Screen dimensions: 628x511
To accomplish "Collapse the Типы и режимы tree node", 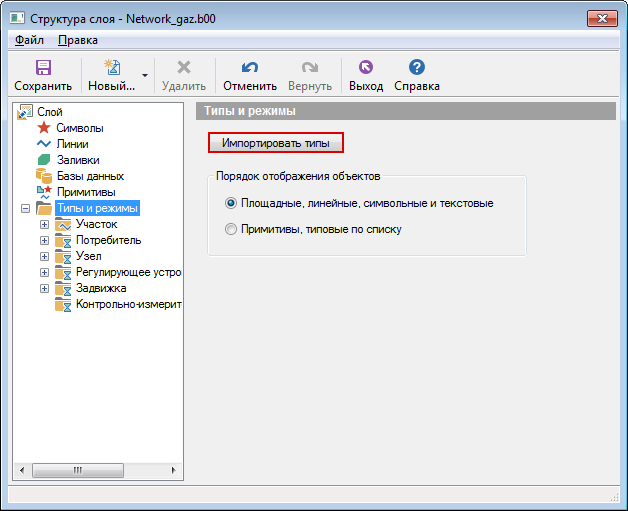I will pyautogui.click(x=25, y=209).
